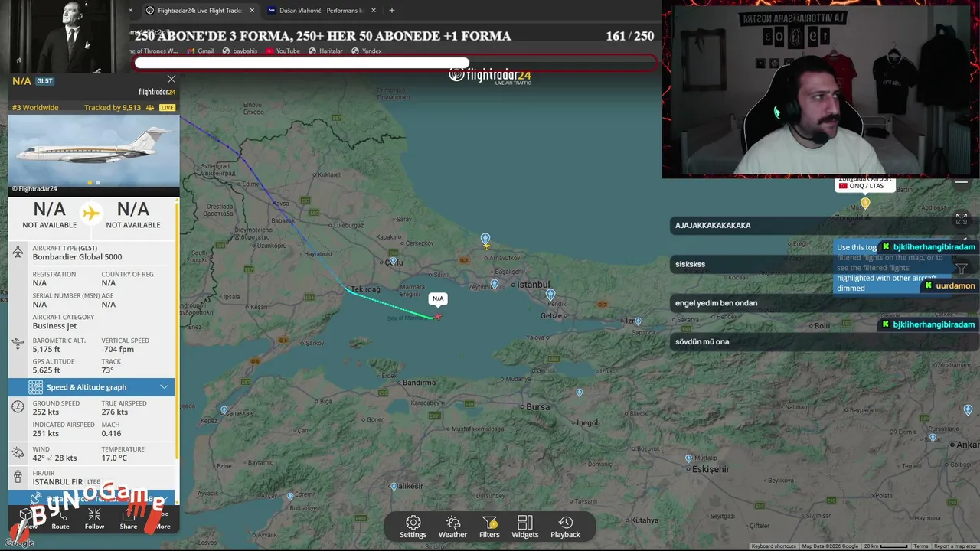Screen dimensions: 980x551
Task: Click the N/A flight label on map
Action: point(438,298)
